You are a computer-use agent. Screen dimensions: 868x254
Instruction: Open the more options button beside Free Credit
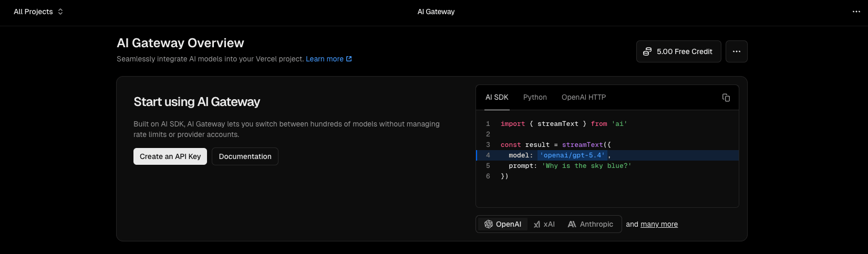tap(737, 51)
